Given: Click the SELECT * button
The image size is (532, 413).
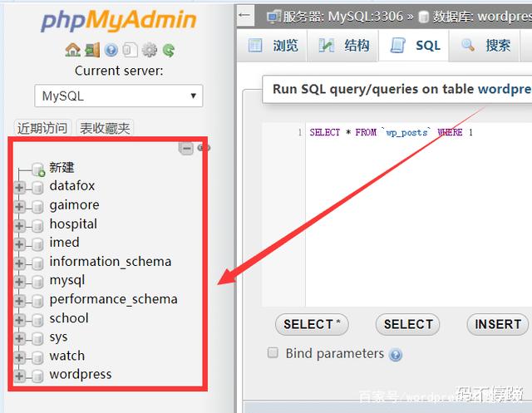Looking at the screenshot, I should click(x=312, y=324).
